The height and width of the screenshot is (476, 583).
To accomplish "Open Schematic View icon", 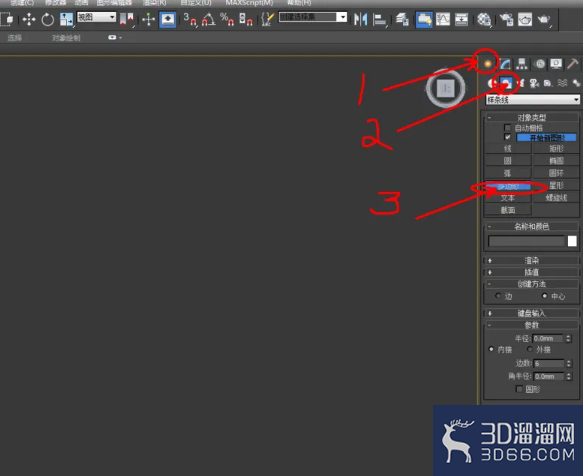I will (461, 19).
